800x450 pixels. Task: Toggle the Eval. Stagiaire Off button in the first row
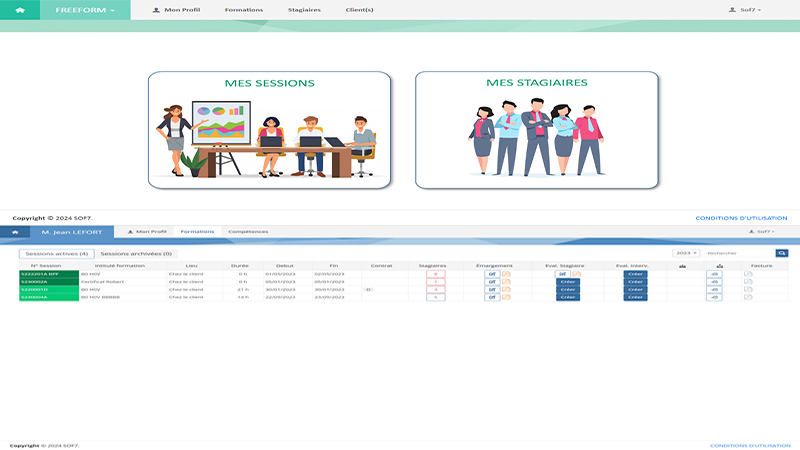tap(562, 274)
